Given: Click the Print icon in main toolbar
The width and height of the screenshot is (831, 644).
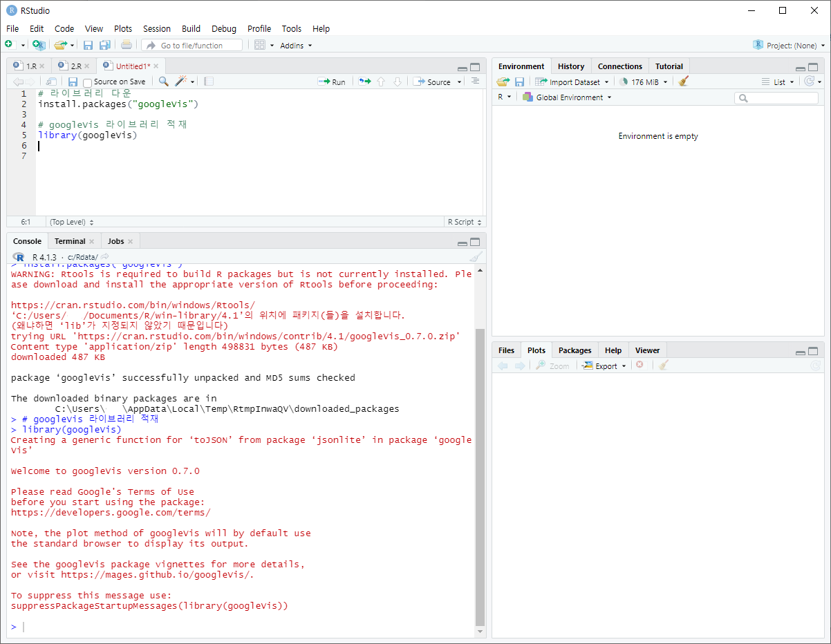Looking at the screenshot, I should coord(126,45).
